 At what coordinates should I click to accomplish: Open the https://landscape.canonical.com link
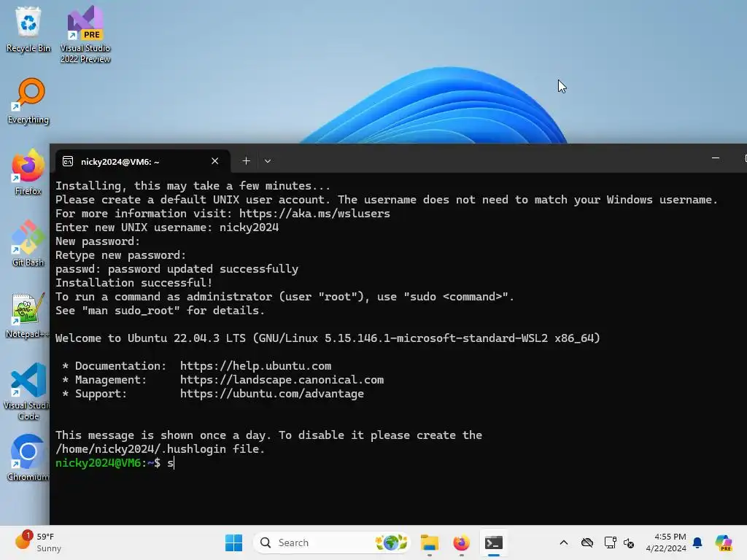pyautogui.click(x=282, y=379)
